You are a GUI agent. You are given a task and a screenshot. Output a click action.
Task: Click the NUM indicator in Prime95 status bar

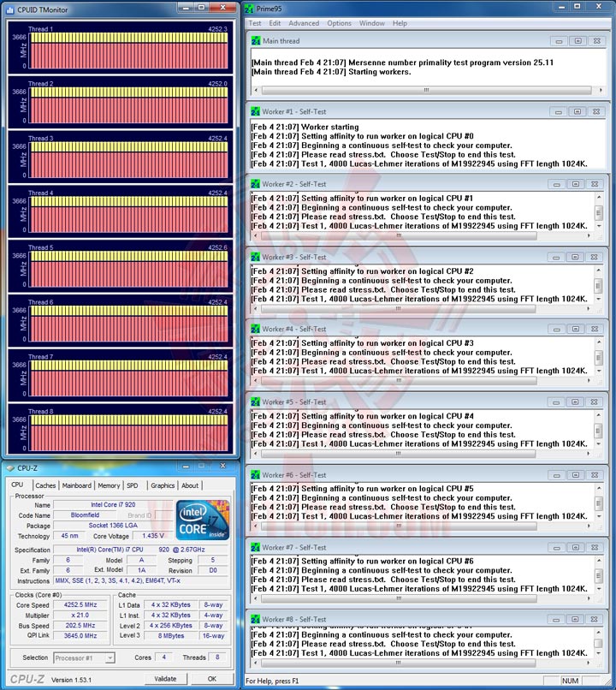[x=571, y=681]
